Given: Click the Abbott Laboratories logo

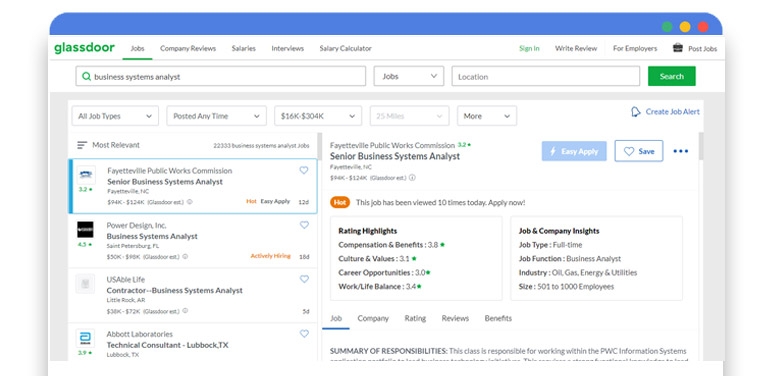Looking at the screenshot, I should (x=85, y=338).
